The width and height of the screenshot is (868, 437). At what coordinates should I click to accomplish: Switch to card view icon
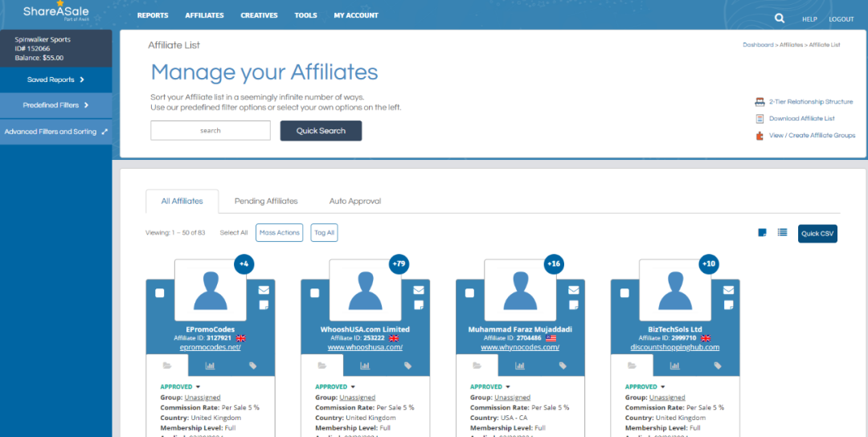[762, 233]
